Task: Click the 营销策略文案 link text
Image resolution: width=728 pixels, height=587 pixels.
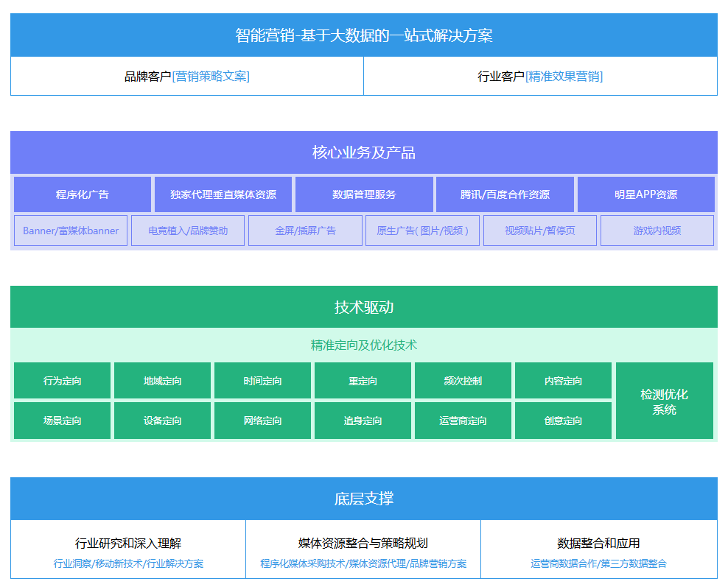Action: coord(211,76)
